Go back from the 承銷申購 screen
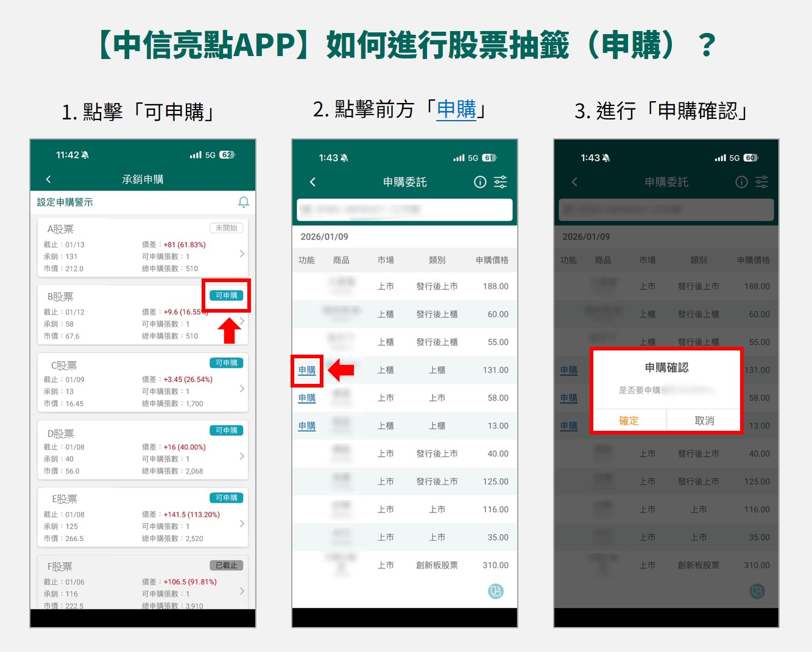The width and height of the screenshot is (812, 652). 49,179
